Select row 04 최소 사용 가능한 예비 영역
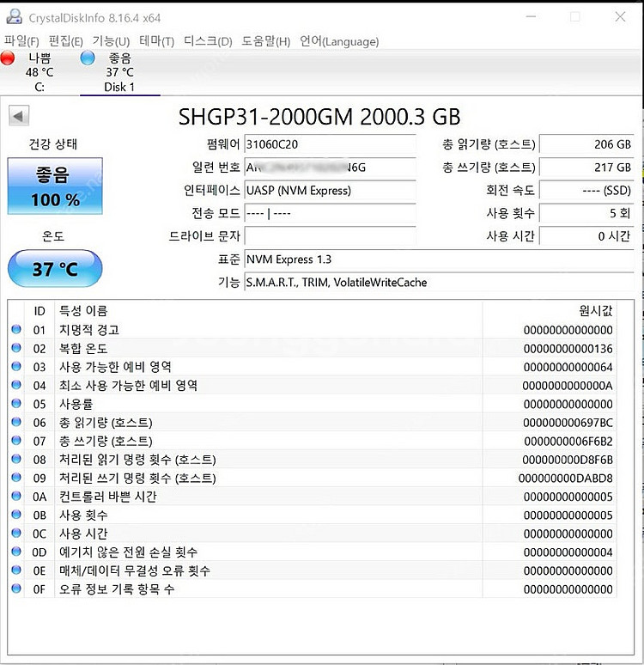The image size is (644, 665). (x=313, y=385)
